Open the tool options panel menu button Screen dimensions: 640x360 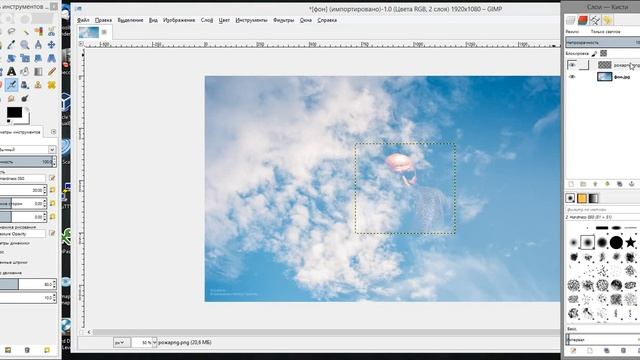click(53, 132)
